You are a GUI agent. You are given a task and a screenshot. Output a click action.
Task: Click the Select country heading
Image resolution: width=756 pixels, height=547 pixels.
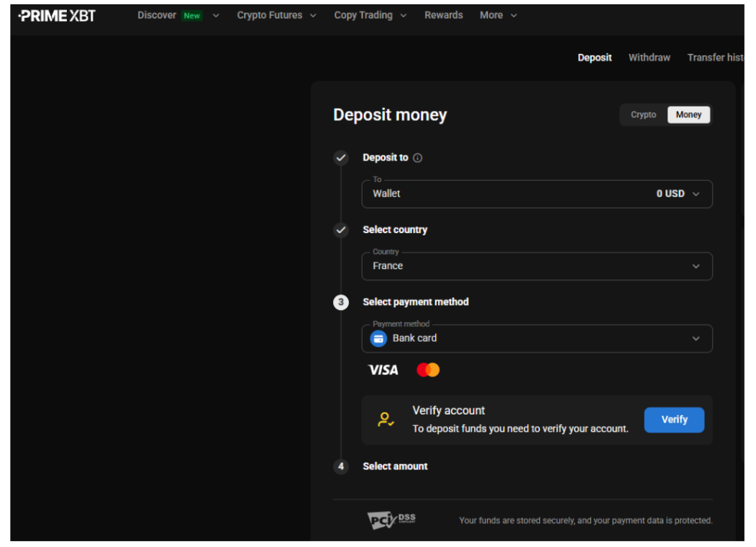pyautogui.click(x=395, y=230)
